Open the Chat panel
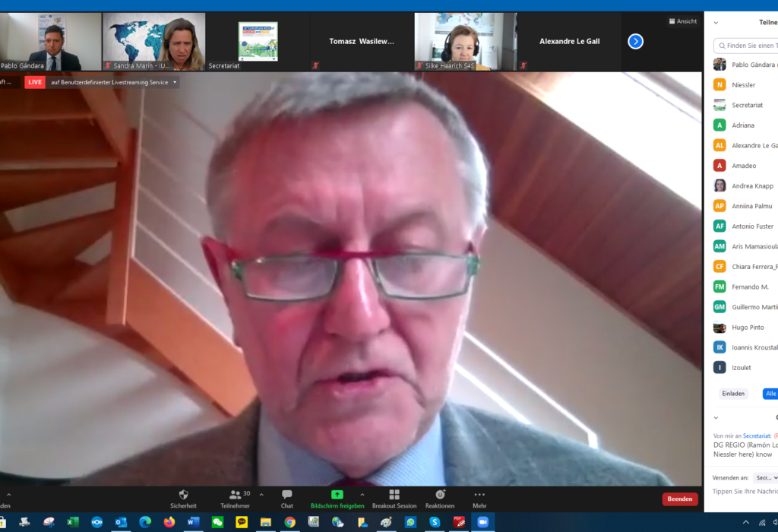 286,499
